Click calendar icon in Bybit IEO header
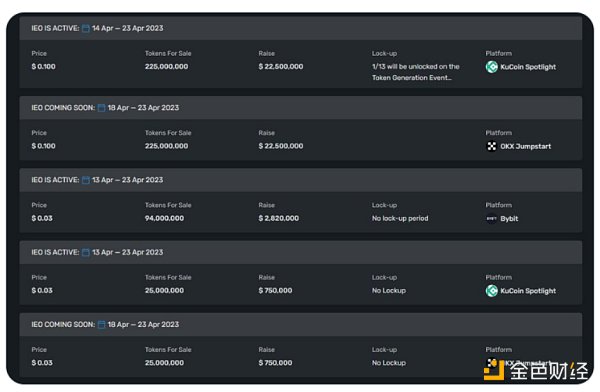 pyautogui.click(x=86, y=180)
